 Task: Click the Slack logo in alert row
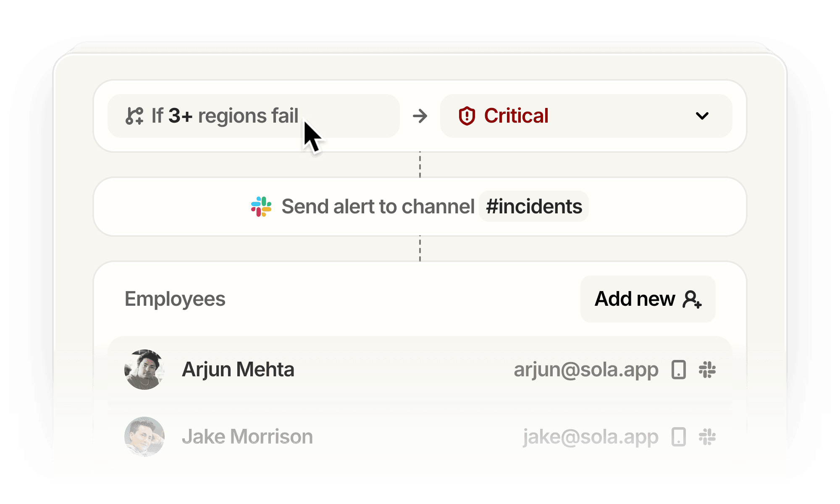[x=261, y=207]
